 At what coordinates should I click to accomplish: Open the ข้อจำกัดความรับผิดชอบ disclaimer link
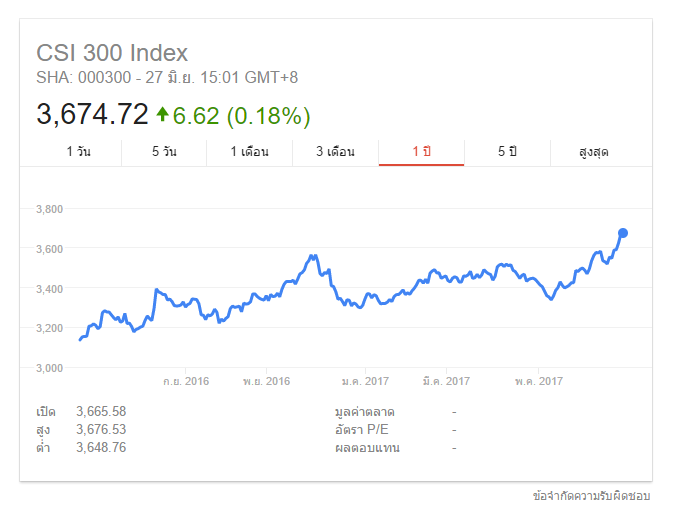[592, 496]
